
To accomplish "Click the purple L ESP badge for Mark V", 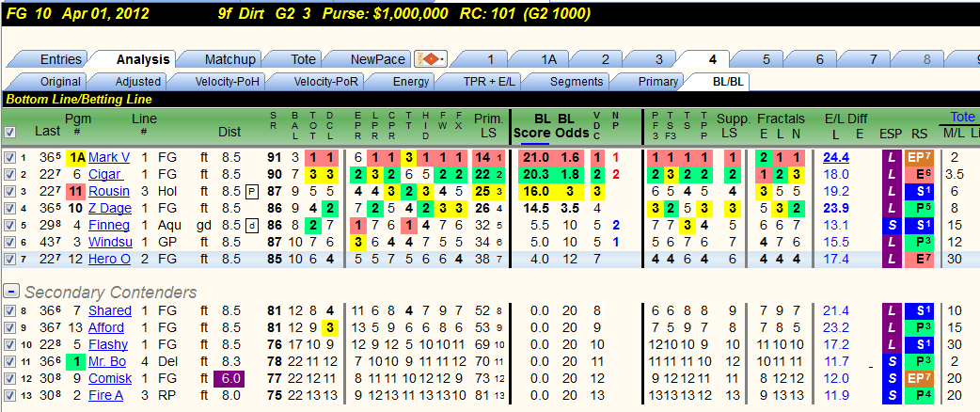I will coord(890,157).
